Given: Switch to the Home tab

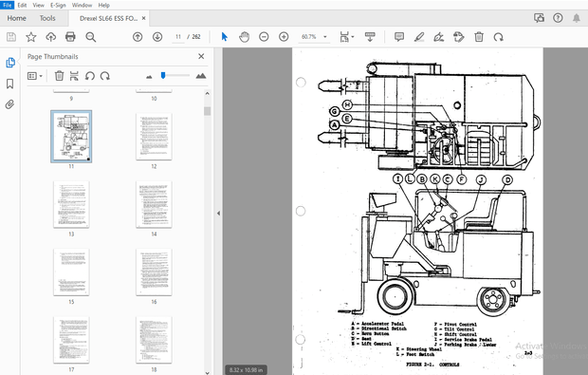Looking at the screenshot, I should (16, 18).
